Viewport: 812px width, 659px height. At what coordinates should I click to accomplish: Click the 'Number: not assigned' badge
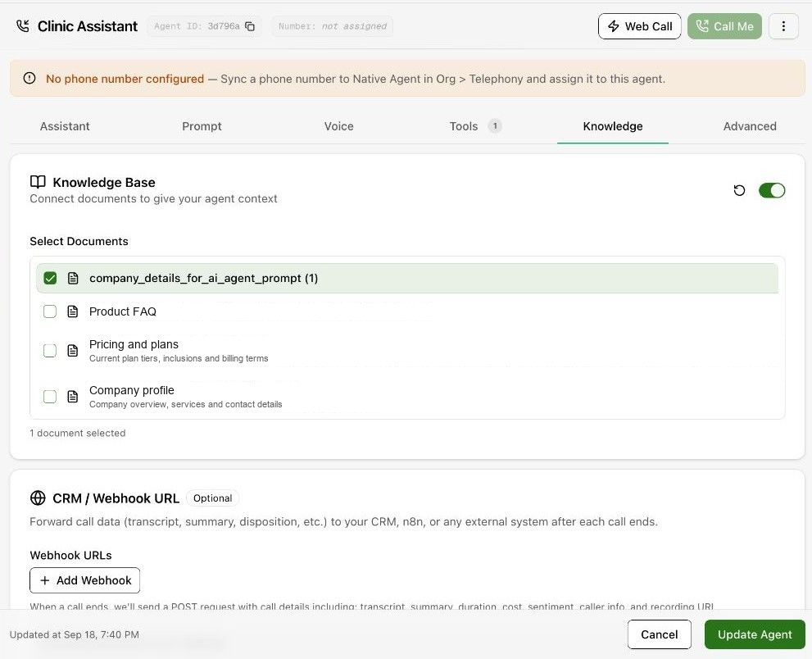[333, 26]
